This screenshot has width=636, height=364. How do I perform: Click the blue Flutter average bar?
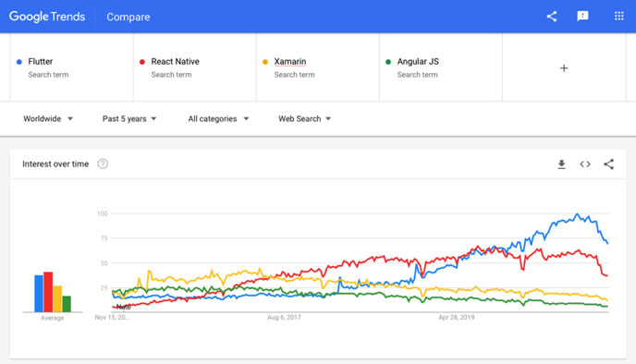[x=39, y=294]
